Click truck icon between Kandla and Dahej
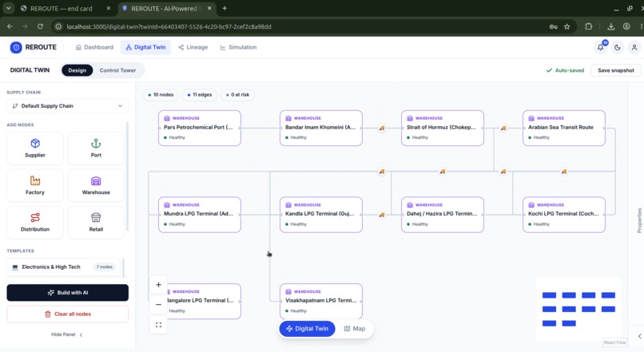Screen dimensions: 644x352 click(382, 215)
